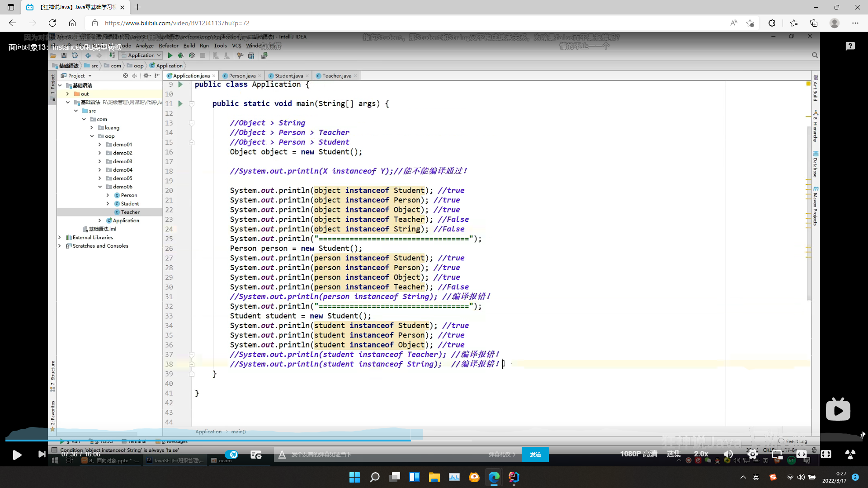Switch to the Student.java tab
The image size is (868, 488).
[x=288, y=75]
